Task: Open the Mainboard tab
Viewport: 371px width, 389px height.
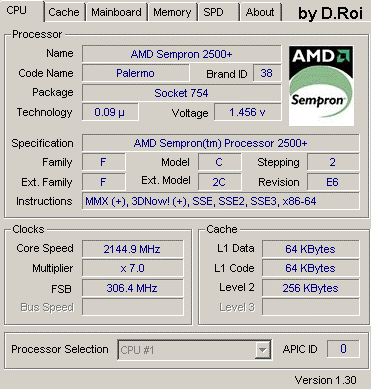Action: pyautogui.click(x=116, y=12)
